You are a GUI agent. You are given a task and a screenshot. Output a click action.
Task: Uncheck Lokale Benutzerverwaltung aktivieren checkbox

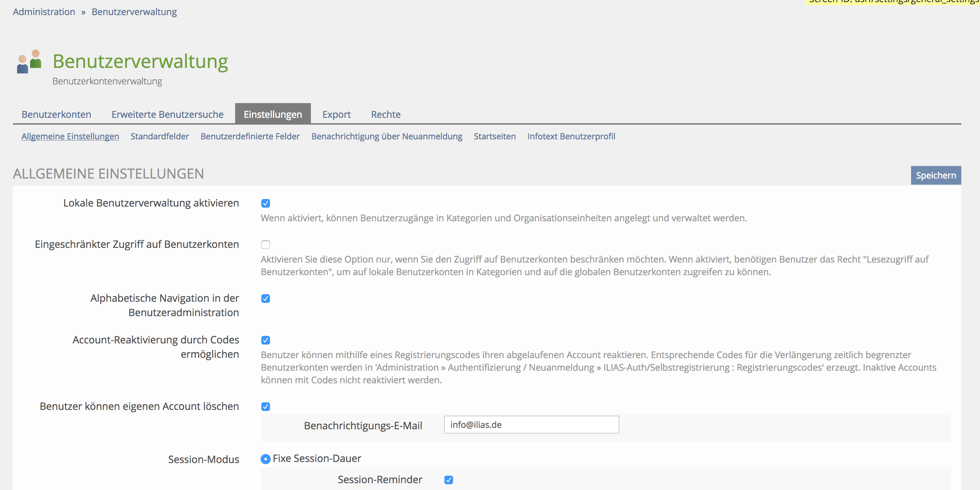point(266,203)
